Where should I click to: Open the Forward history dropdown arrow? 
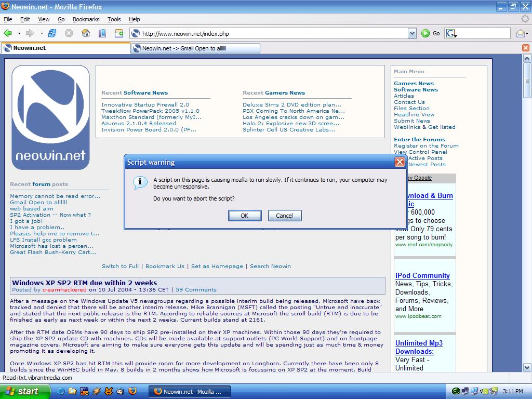coord(42,33)
